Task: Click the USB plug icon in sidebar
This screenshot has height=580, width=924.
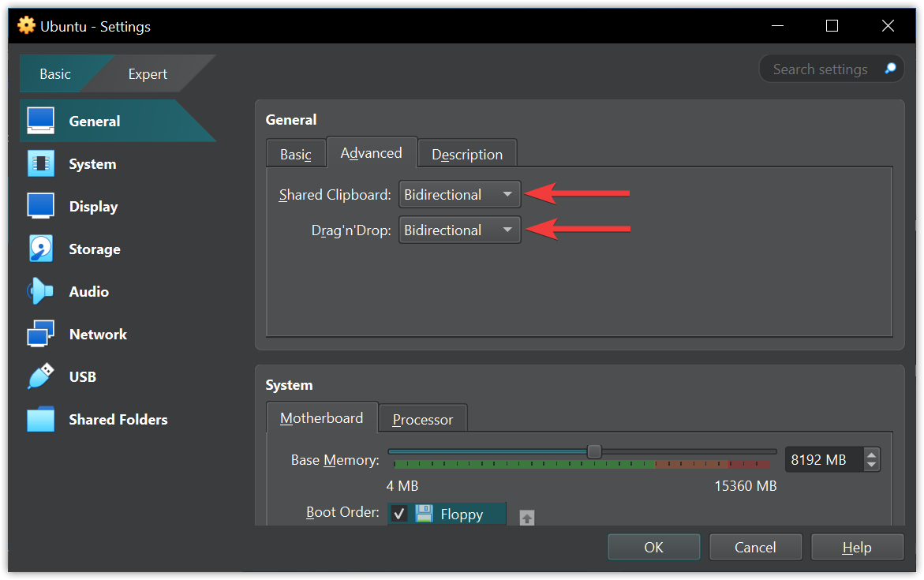Action: pyautogui.click(x=41, y=376)
